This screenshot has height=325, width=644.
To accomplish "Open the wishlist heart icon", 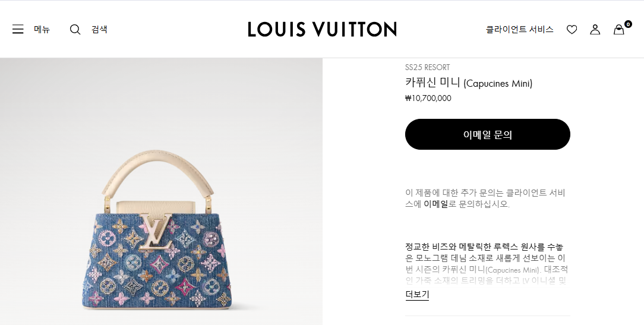I will [572, 30].
